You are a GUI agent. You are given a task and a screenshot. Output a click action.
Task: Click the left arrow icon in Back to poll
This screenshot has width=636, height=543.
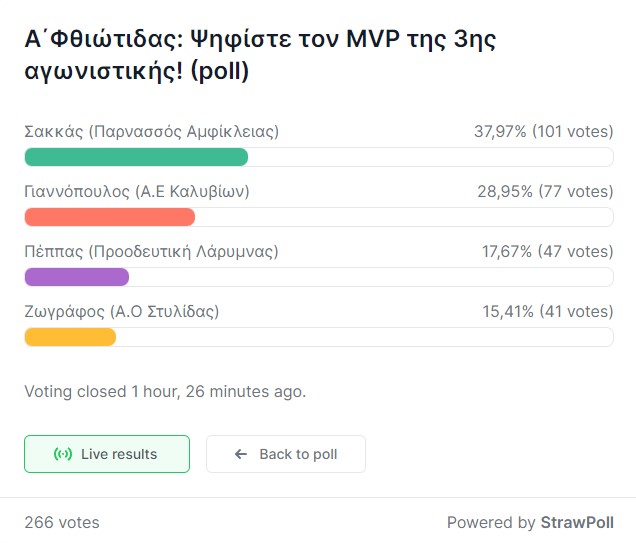(x=241, y=454)
